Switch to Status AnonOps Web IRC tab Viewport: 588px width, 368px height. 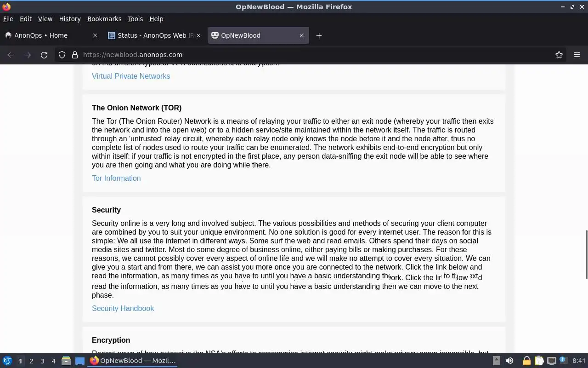tap(154, 35)
